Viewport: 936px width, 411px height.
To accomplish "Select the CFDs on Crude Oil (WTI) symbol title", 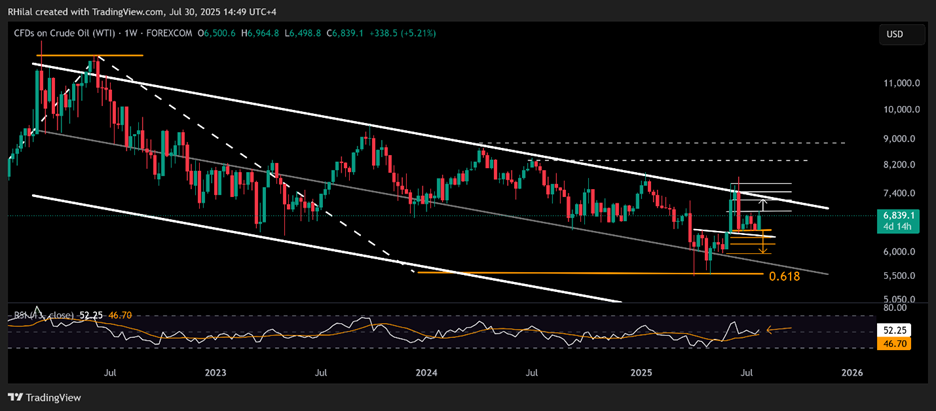I will pyautogui.click(x=66, y=33).
